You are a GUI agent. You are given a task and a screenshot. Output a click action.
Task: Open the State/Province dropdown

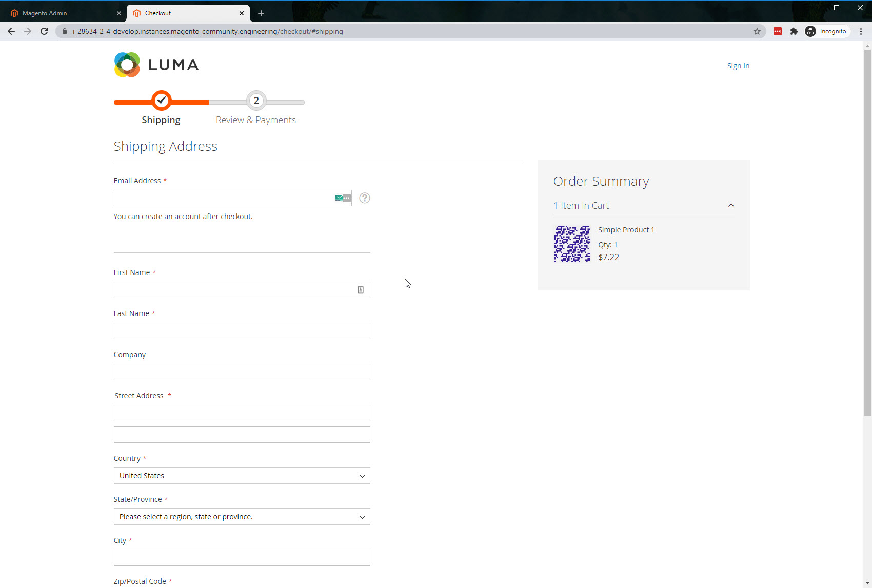242,517
